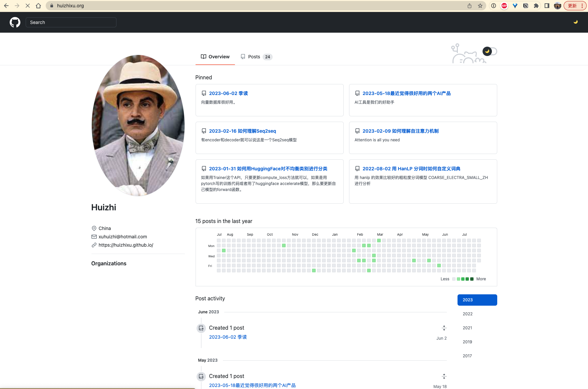Toggle the bookmark star in the address bar

coord(481,6)
